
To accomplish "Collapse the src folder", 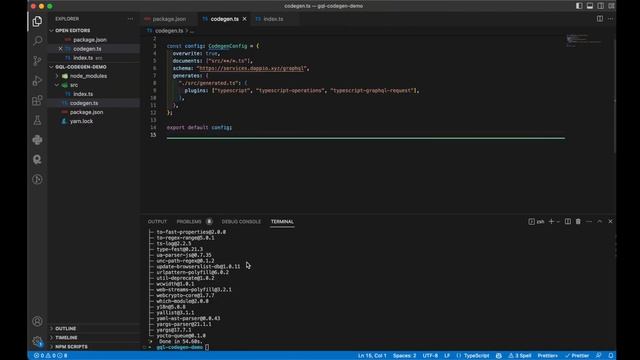I will 74,85.
